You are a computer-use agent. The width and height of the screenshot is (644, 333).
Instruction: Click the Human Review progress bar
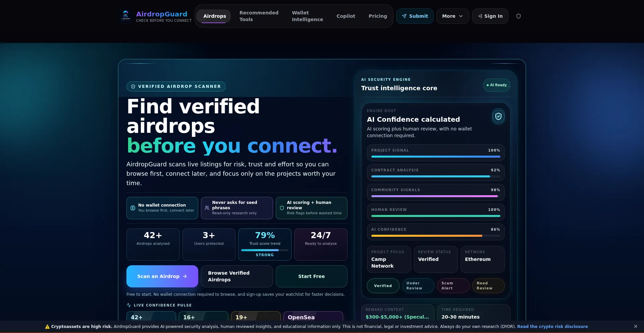[436, 216]
